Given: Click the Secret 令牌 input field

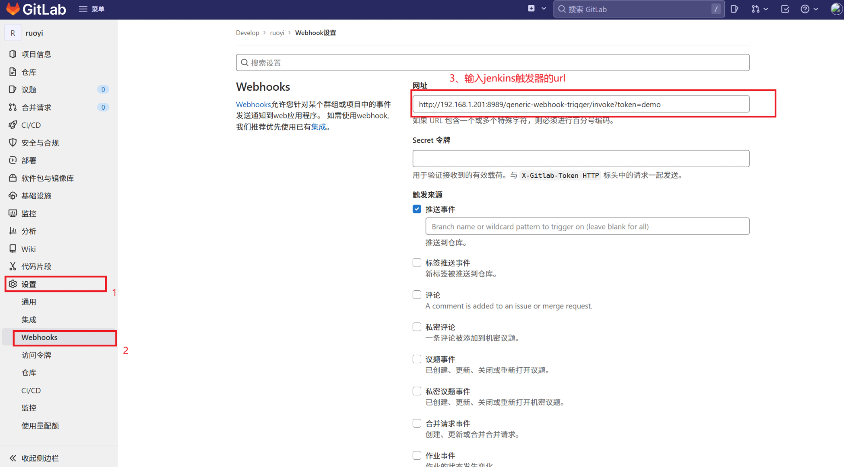Looking at the screenshot, I should pyautogui.click(x=581, y=159).
